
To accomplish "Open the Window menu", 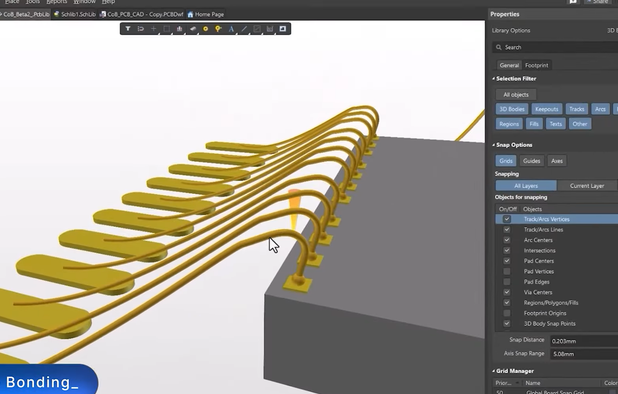I will click(x=84, y=2).
